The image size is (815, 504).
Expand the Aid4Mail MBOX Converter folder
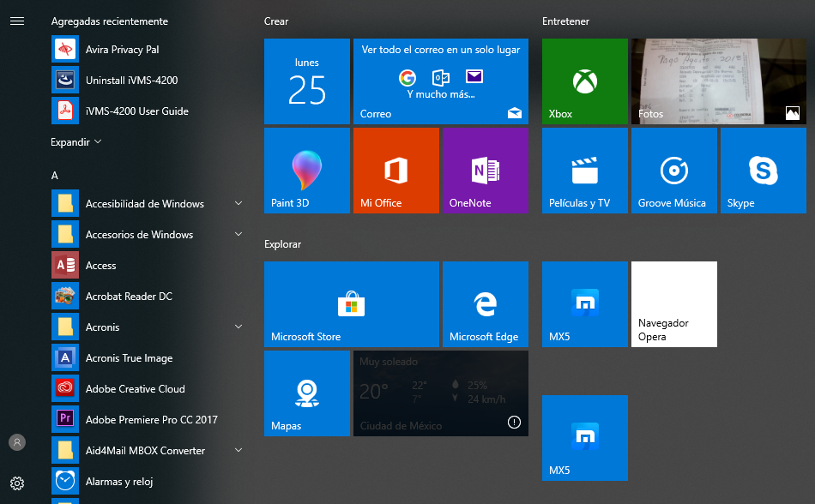click(x=238, y=451)
